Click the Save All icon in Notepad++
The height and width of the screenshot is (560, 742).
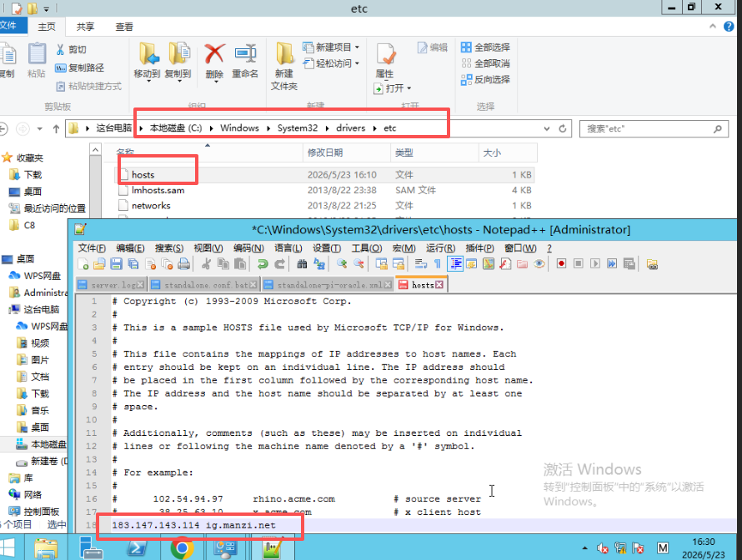pyautogui.click(x=133, y=264)
